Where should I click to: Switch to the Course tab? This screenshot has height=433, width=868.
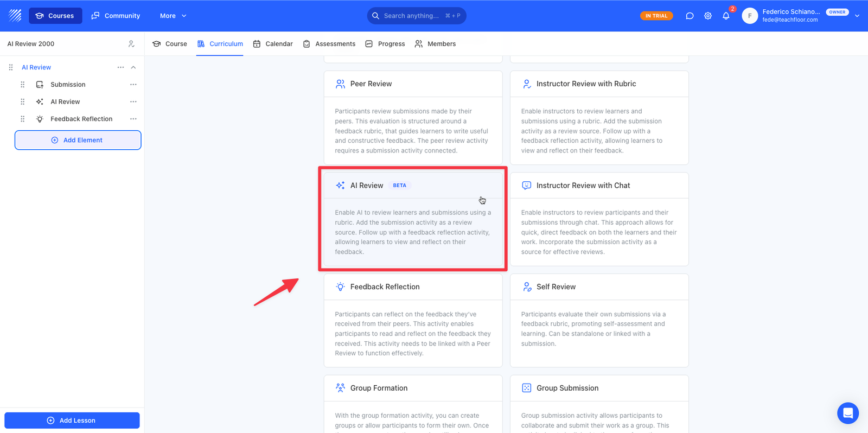170,44
